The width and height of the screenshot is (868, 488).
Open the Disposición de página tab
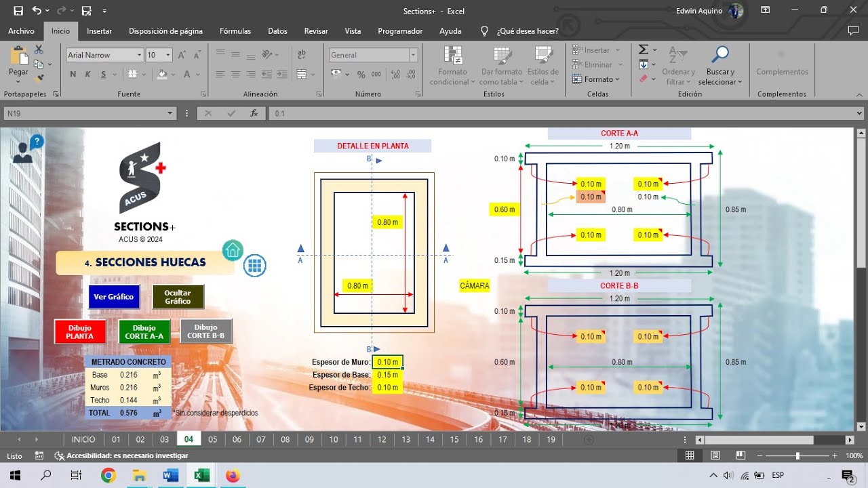(165, 31)
